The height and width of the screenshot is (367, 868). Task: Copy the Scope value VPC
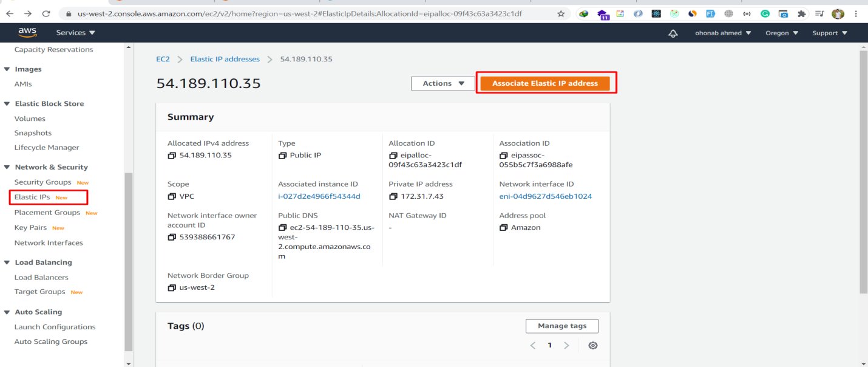[171, 196]
